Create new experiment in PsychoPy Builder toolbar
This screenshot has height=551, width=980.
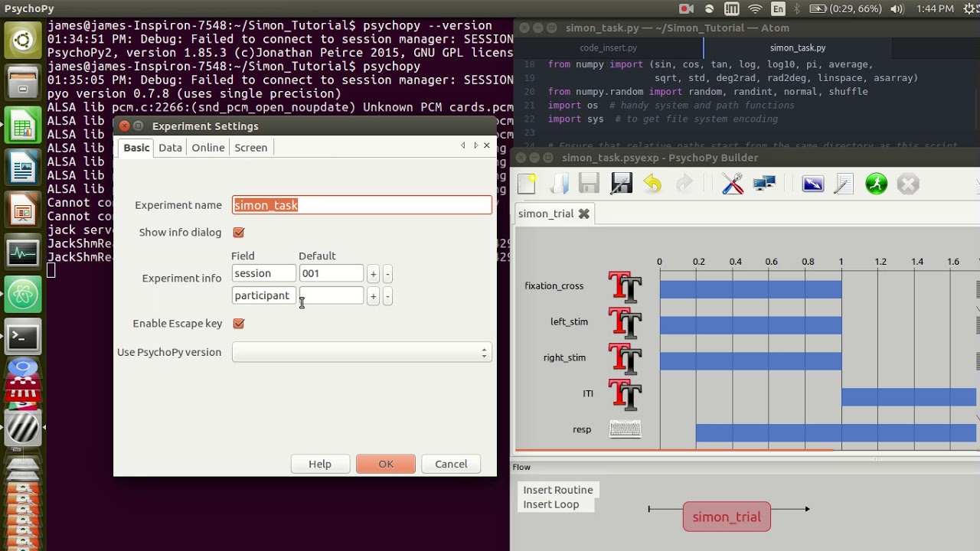527,184
